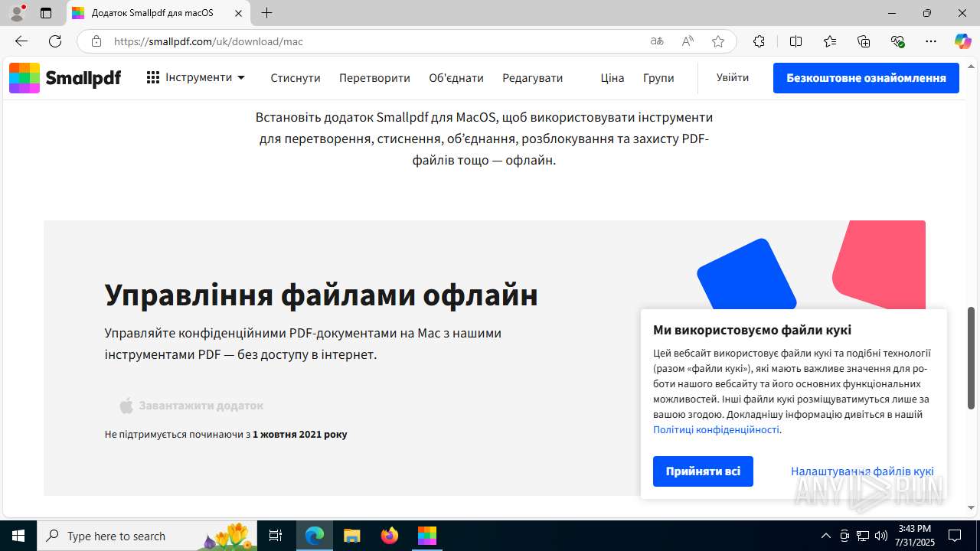Click the taskbar search box
Image resolution: width=980 pixels, height=551 pixels.
pyautogui.click(x=147, y=536)
